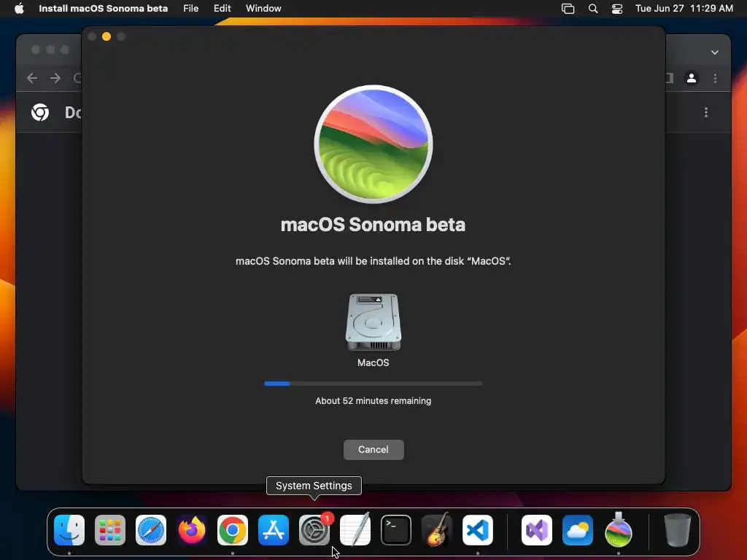
Task: Launch Terminal from the dock
Action: tap(396, 530)
